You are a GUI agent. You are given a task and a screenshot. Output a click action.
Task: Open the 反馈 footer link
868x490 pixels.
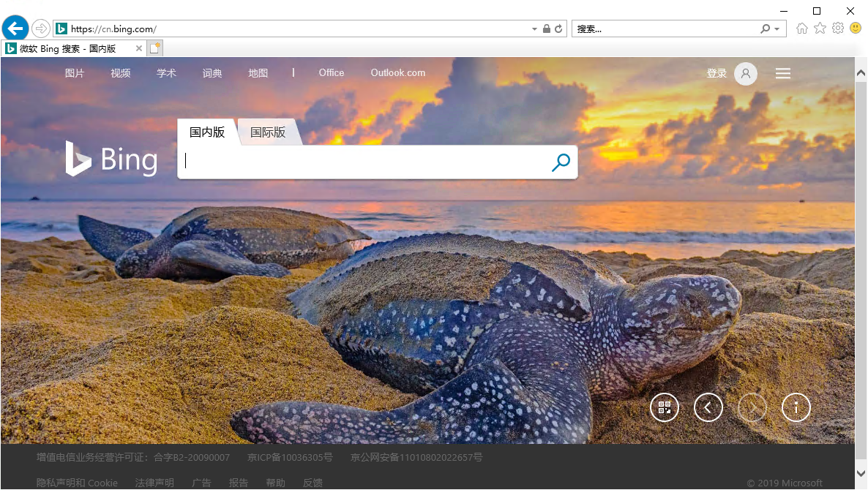313,483
